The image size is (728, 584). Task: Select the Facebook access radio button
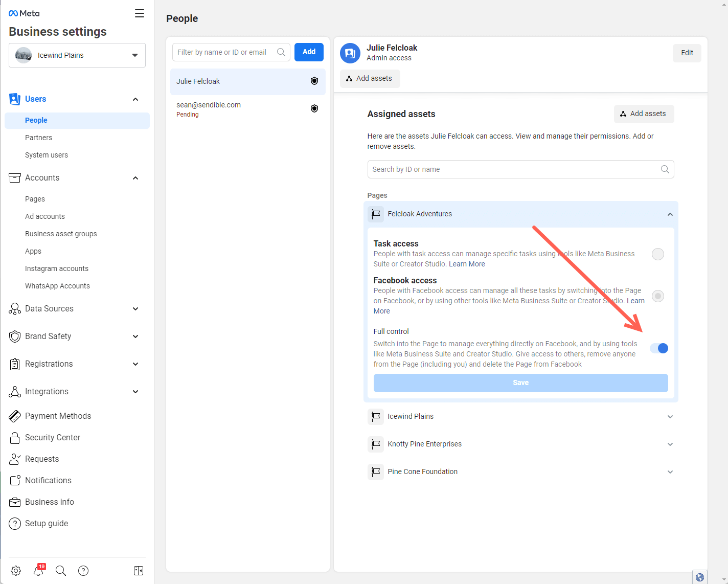658,296
